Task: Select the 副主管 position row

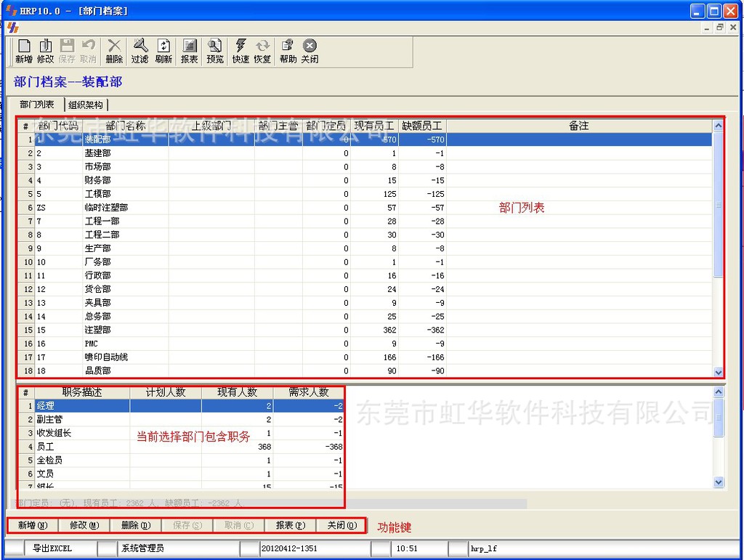Action: coord(50,419)
